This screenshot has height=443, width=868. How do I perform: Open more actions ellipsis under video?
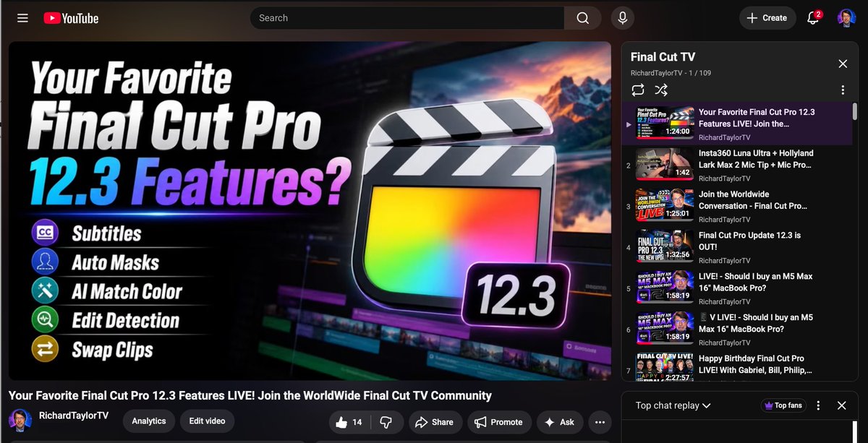pos(600,422)
